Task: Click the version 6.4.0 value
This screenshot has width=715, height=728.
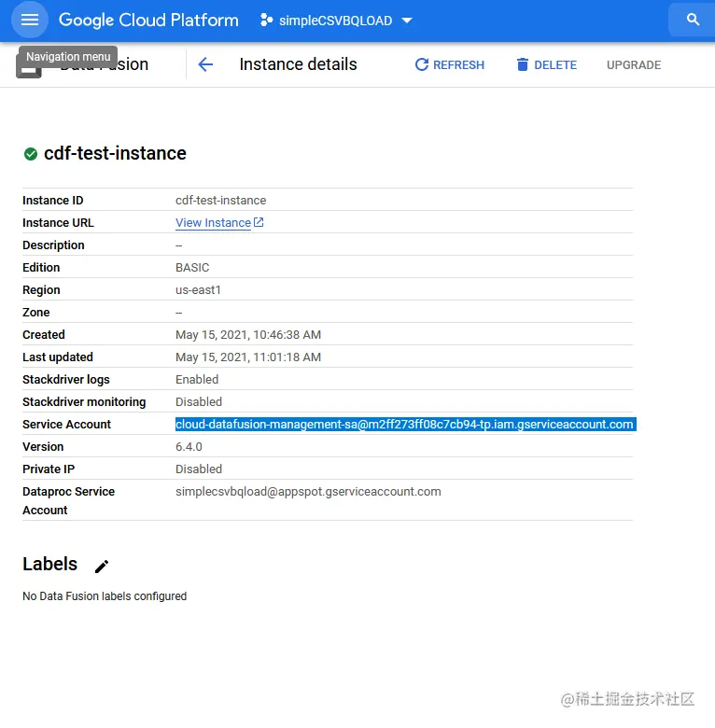Action: coord(189,447)
